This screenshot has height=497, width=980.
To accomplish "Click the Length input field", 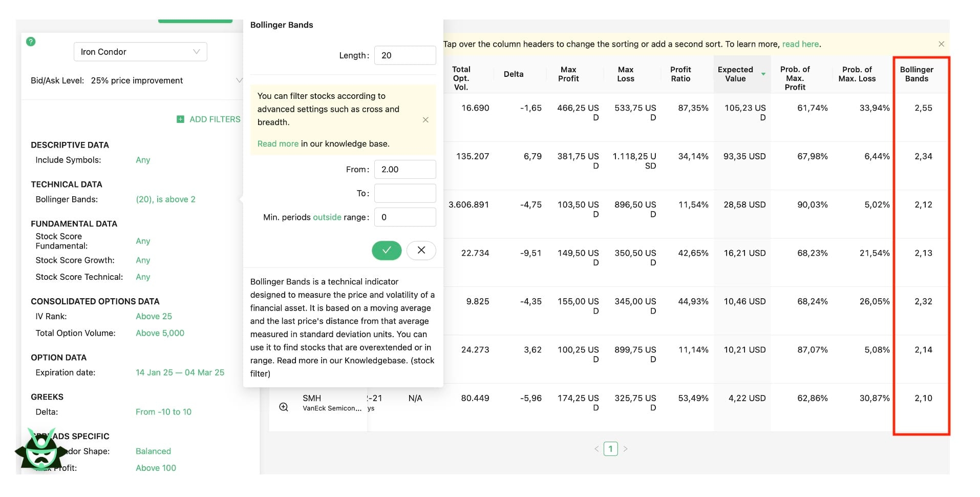I will tap(405, 55).
